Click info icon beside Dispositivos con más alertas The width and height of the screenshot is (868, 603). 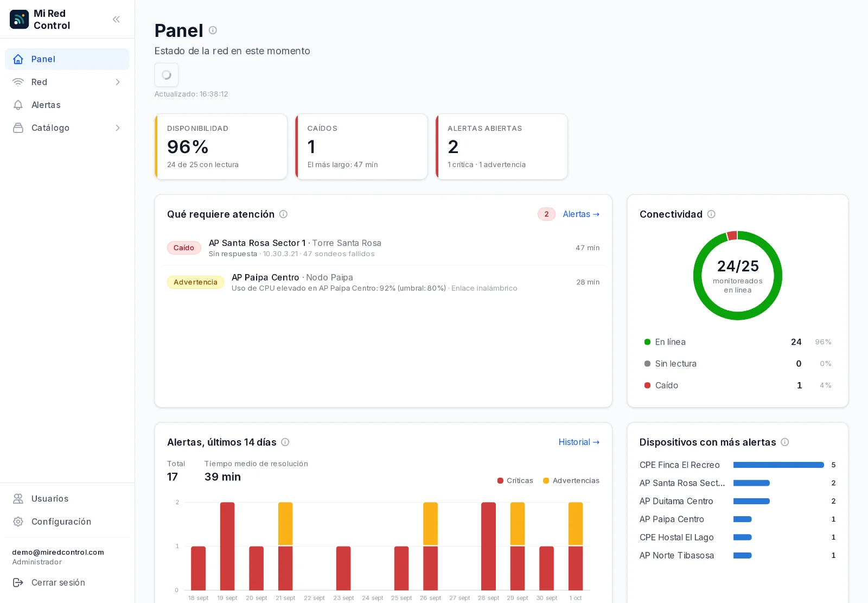pyautogui.click(x=784, y=442)
